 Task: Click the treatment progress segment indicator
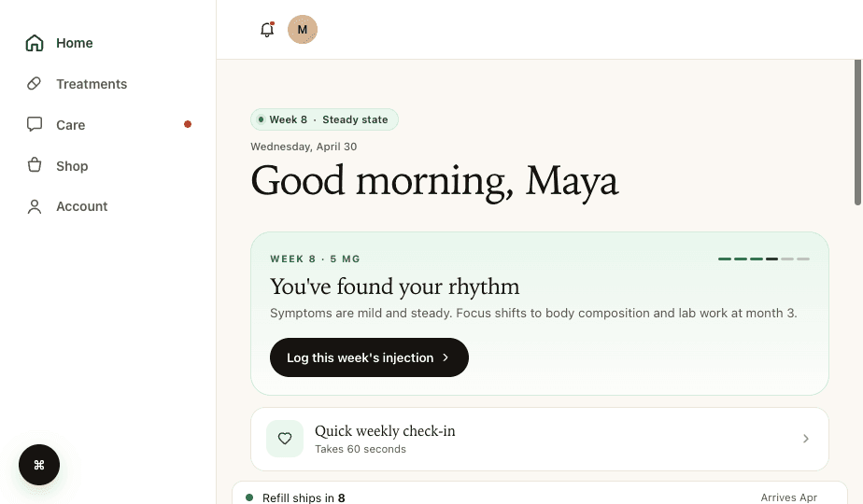[x=764, y=259]
